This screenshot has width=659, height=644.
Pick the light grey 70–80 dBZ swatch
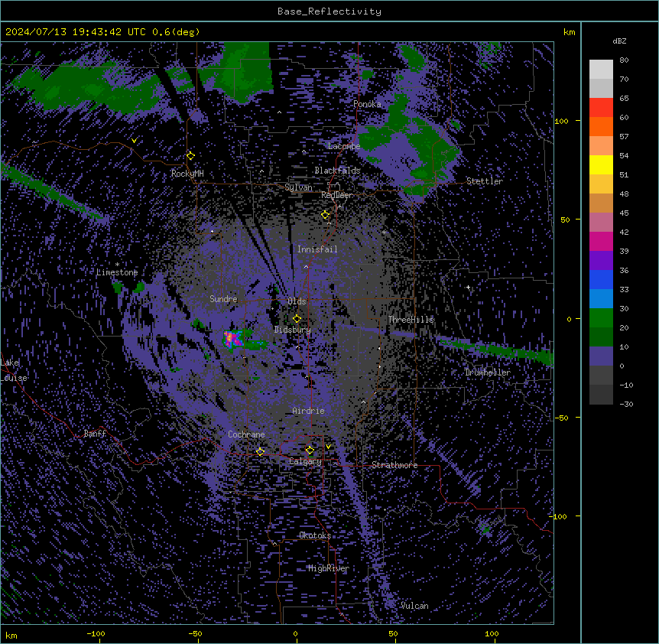[x=601, y=70]
